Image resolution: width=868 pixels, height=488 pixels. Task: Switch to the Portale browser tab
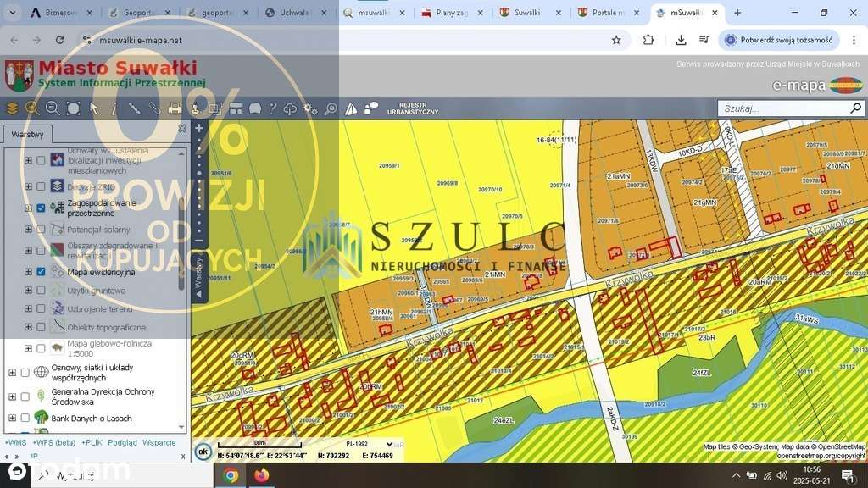[609, 12]
